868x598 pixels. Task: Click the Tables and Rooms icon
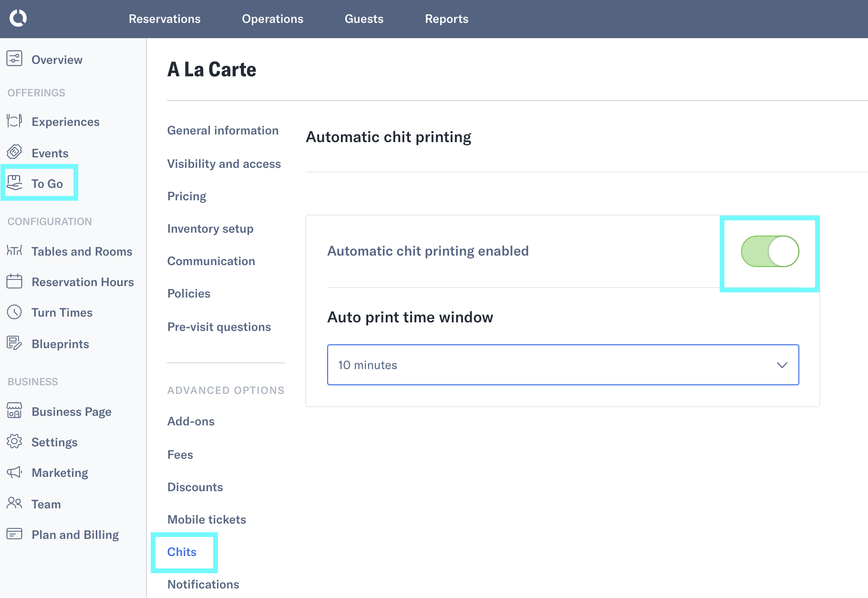point(14,251)
